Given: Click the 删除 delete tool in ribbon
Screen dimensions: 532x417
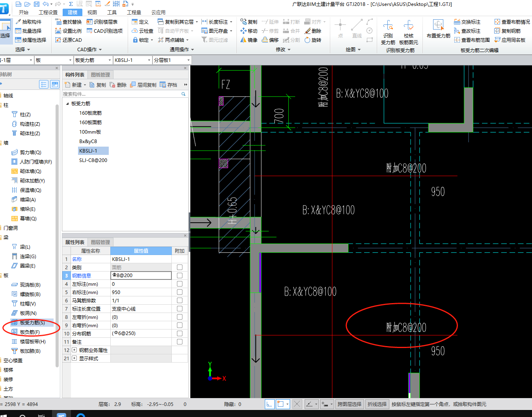Looking at the screenshot, I should point(313,31).
